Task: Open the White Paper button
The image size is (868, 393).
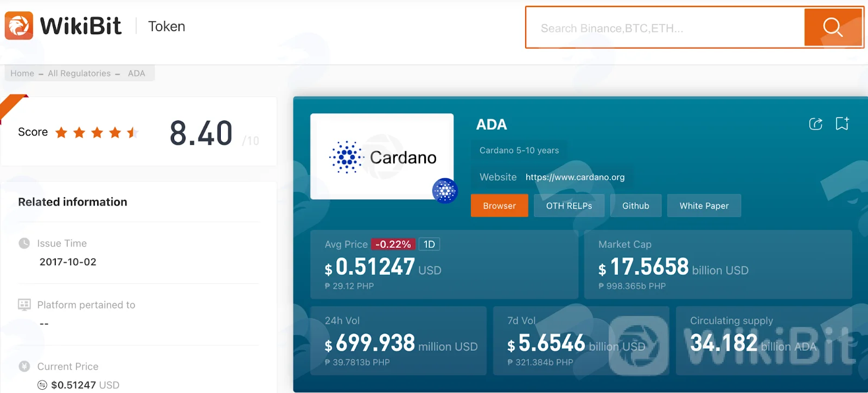Action: pos(704,205)
